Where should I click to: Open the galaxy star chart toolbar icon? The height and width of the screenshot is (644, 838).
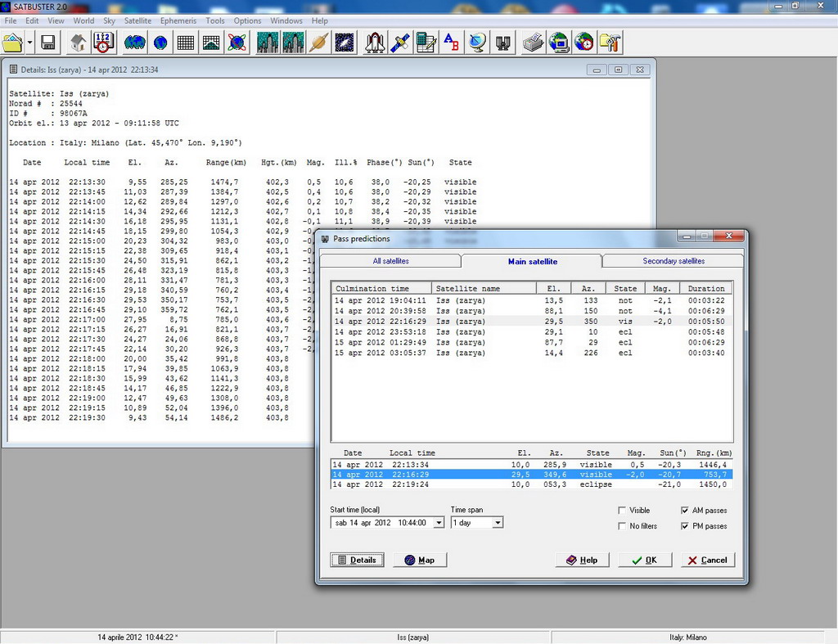click(345, 43)
